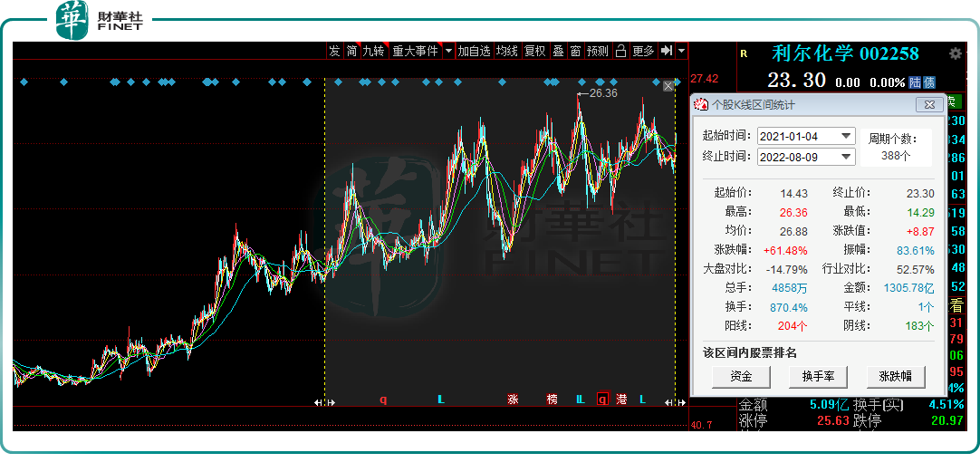
Task: Toggle the 简 simplified view button
Action: pos(352,52)
